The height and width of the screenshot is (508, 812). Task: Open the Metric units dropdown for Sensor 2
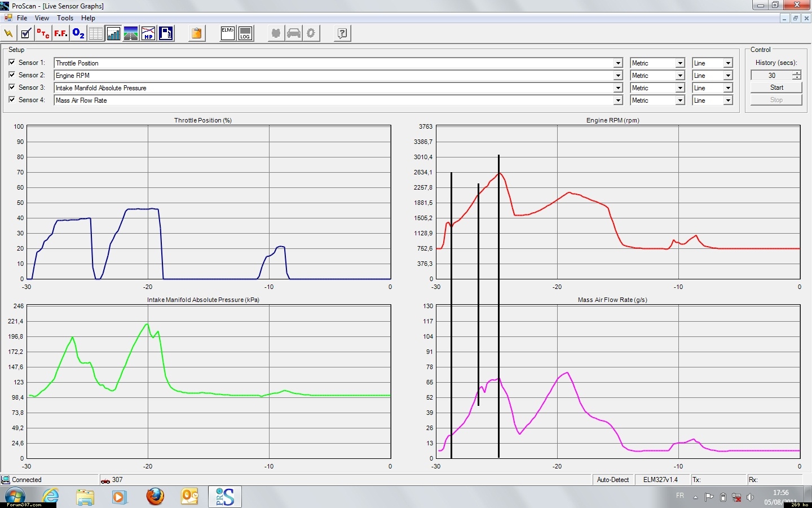coord(680,76)
